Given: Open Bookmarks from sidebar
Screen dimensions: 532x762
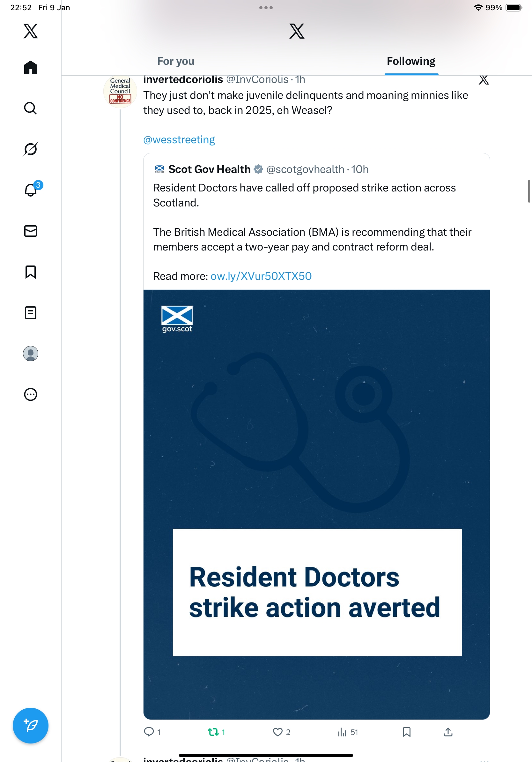Looking at the screenshot, I should (31, 272).
